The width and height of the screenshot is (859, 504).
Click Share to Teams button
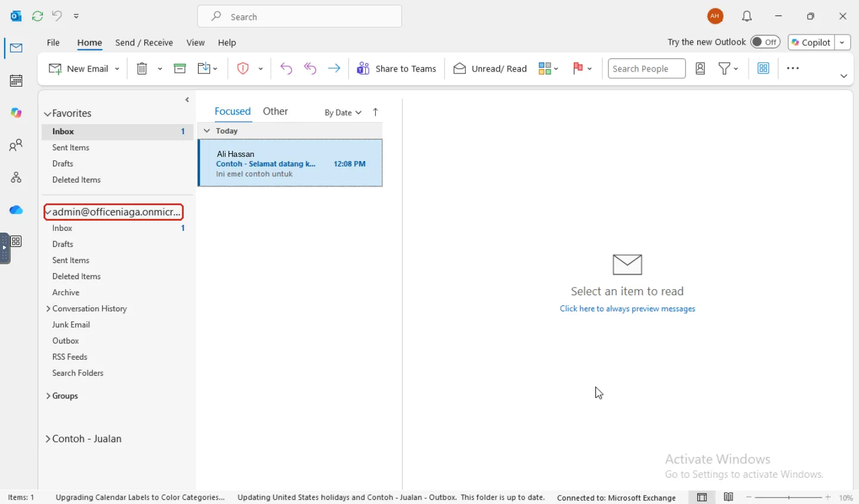tap(397, 69)
